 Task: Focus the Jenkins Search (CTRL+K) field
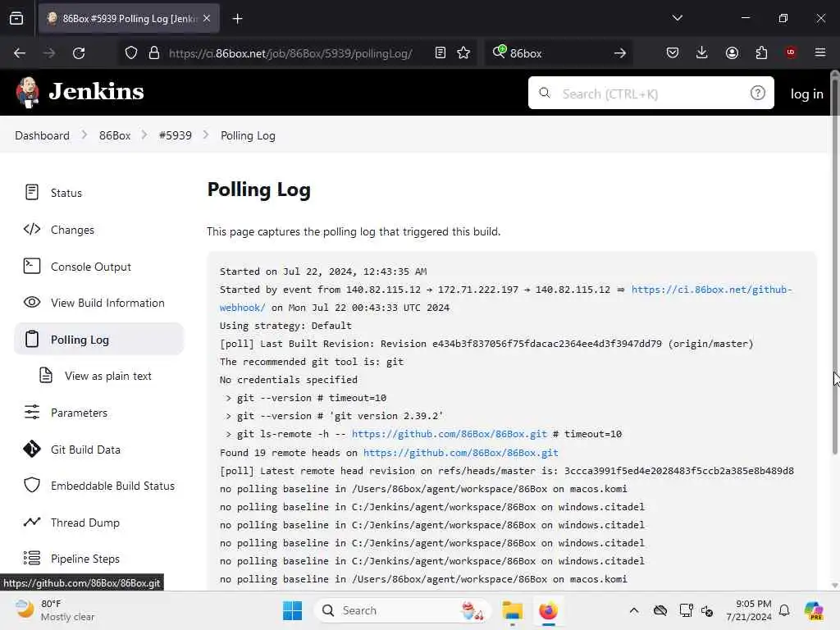tap(651, 94)
